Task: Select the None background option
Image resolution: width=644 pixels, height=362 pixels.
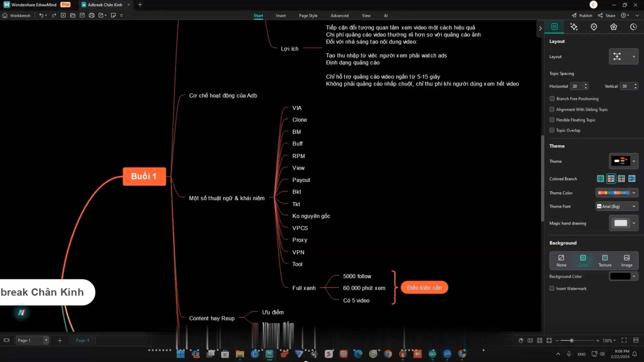Action: click(561, 261)
